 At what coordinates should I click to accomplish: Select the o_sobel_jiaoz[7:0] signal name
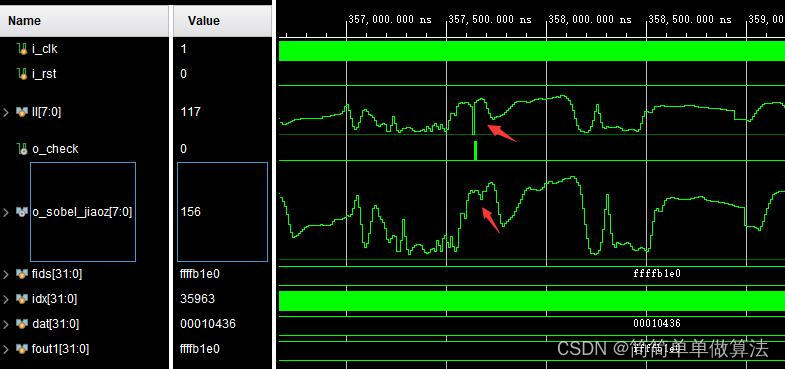82,212
